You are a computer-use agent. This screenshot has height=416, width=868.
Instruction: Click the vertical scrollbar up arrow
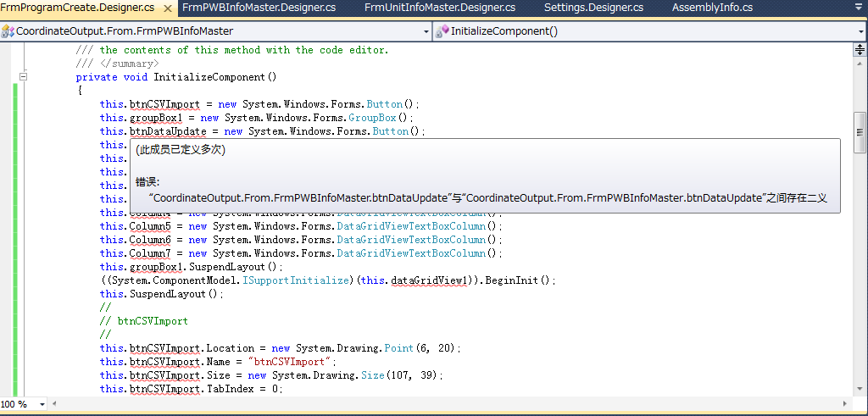(860, 63)
